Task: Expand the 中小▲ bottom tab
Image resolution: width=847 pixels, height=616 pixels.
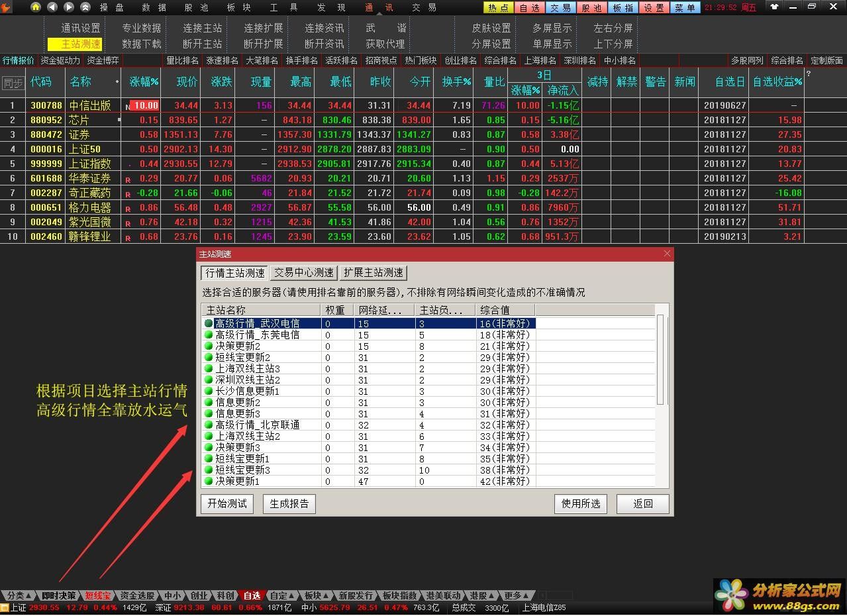Action: tap(174, 595)
